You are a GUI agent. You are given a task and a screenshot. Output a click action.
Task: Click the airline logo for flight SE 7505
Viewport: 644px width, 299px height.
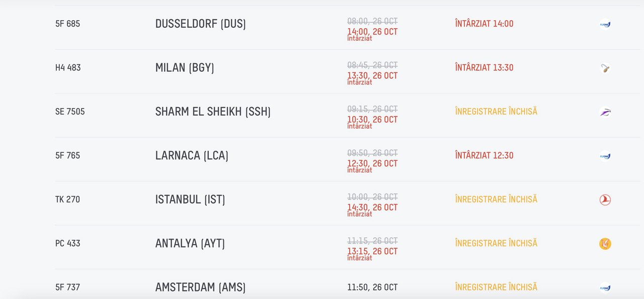(605, 112)
